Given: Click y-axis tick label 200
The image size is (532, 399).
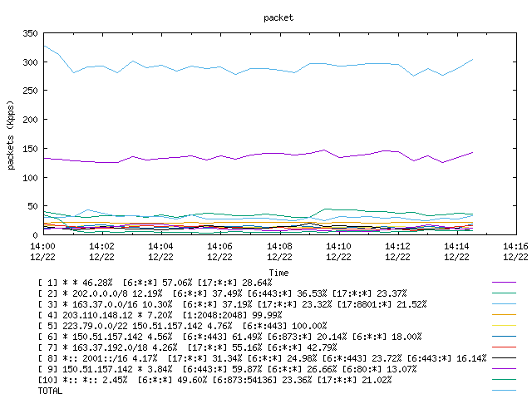Looking at the screenshot, I should pos(30,120).
